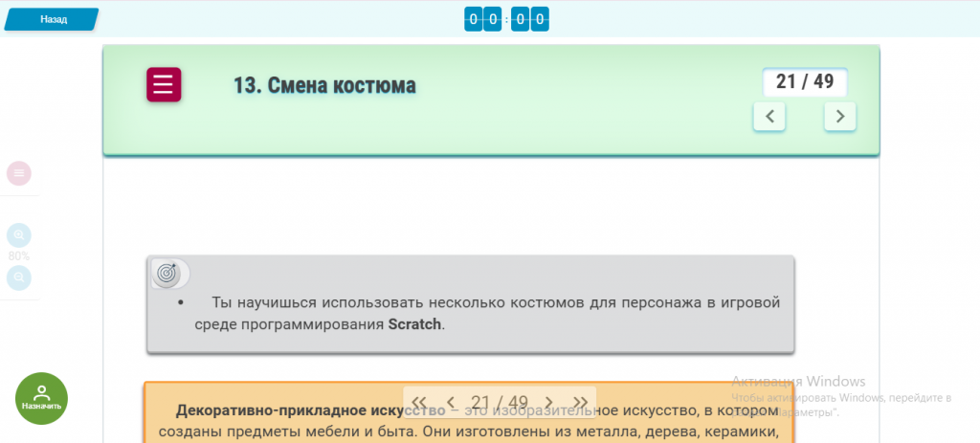Image resolution: width=980 pixels, height=443 pixels.
Task: Click the bold word Scratch in goal text
Action: [414, 324]
